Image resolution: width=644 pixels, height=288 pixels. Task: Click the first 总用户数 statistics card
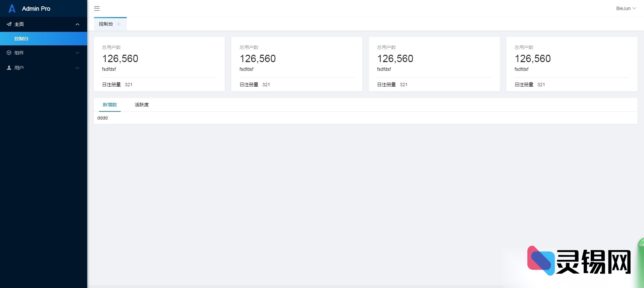(x=159, y=64)
